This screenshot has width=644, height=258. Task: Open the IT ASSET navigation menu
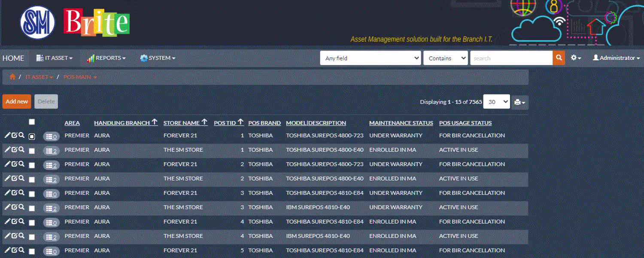(x=55, y=58)
